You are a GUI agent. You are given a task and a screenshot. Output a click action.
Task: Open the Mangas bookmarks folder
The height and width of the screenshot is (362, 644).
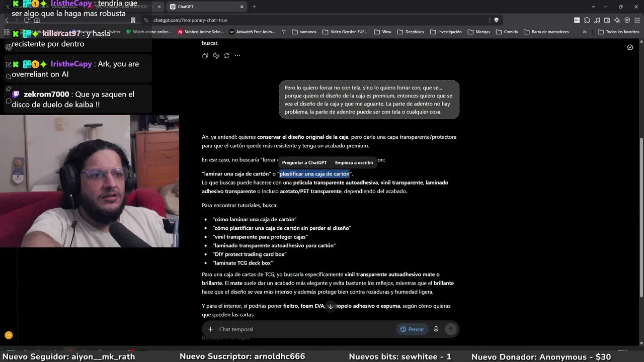click(x=478, y=32)
